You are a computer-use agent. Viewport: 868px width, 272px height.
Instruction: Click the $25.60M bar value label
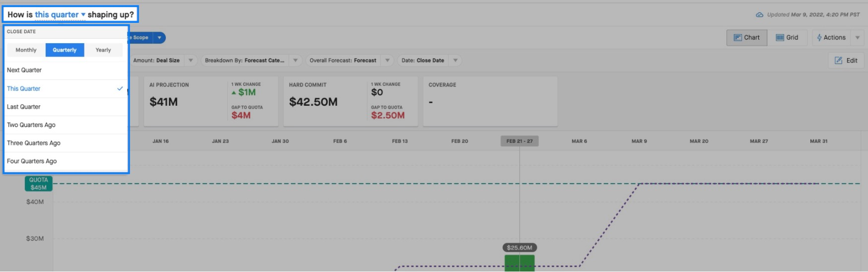click(519, 248)
